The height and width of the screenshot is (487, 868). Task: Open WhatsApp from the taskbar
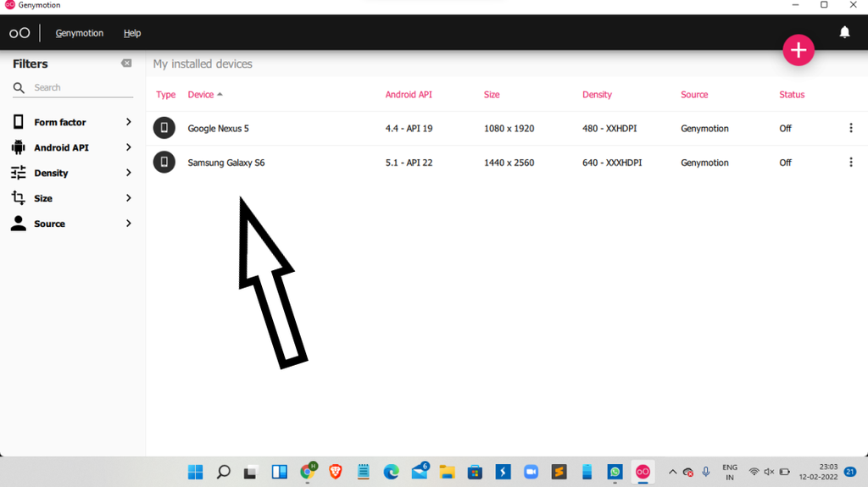pyautogui.click(x=615, y=472)
